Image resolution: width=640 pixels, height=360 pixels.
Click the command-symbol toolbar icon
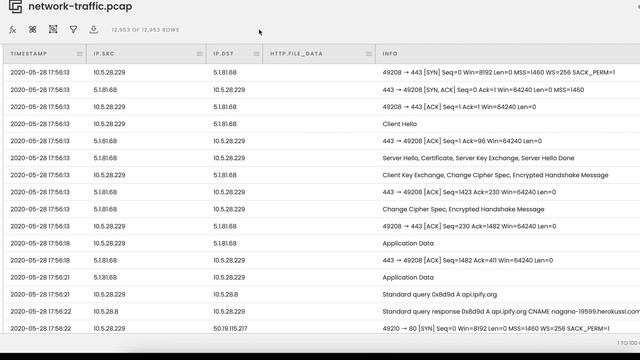click(33, 29)
